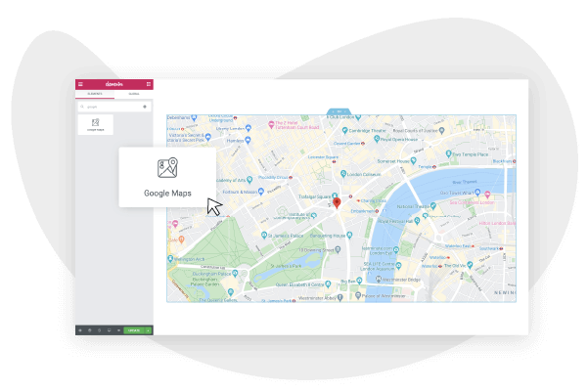The height and width of the screenshot is (392, 588).
Task: Open Responsive Mode icon in footer
Action: coord(110,330)
